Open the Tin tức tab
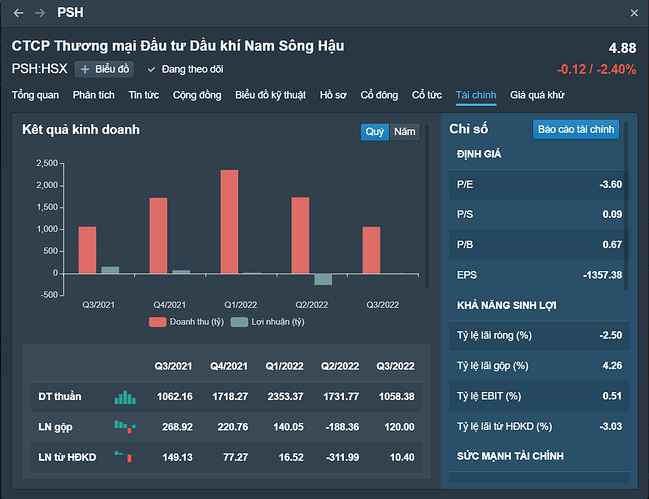This screenshot has height=499, width=649. [144, 95]
